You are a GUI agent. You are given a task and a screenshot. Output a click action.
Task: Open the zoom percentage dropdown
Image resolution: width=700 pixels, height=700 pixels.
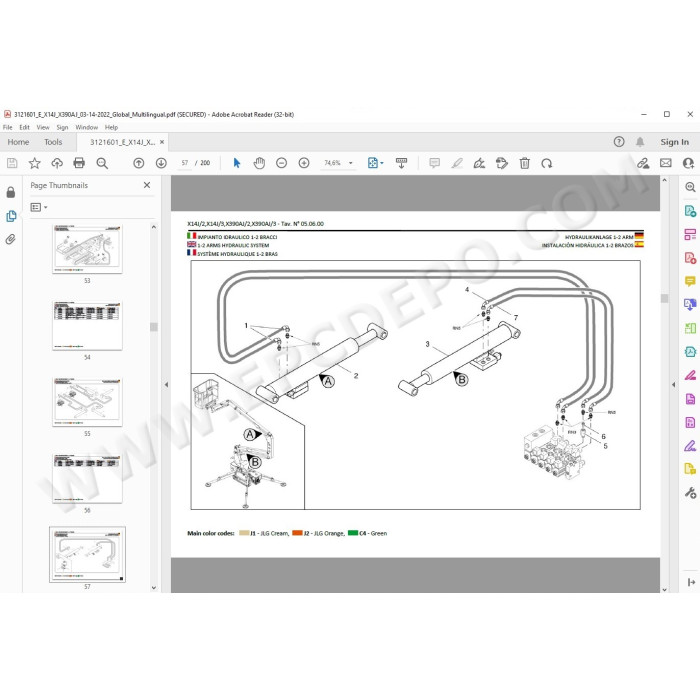(351, 163)
